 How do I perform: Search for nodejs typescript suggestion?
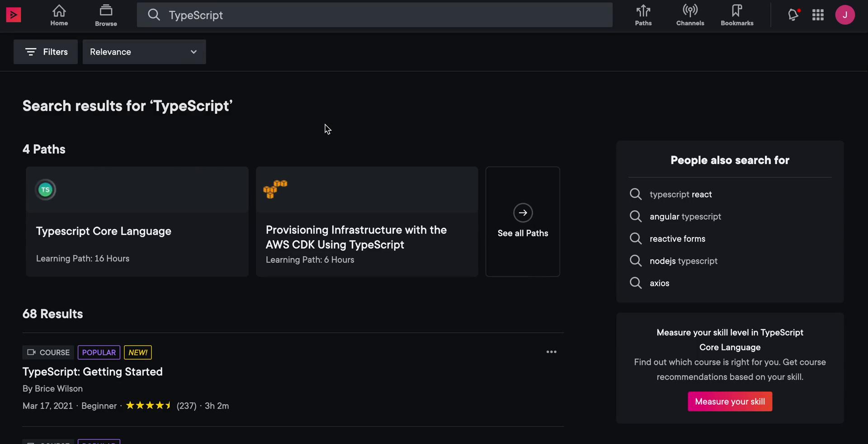pyautogui.click(x=684, y=261)
